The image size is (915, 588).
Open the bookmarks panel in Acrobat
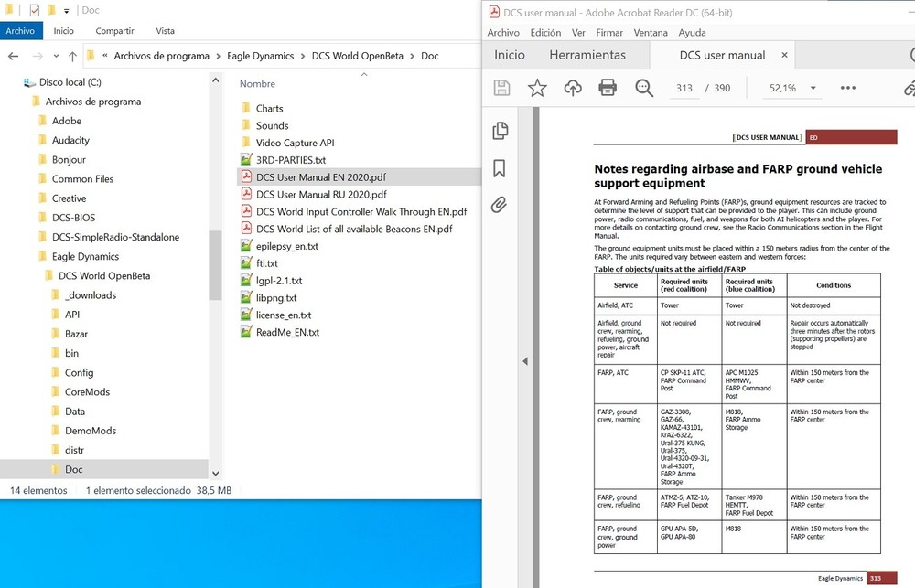coord(499,168)
